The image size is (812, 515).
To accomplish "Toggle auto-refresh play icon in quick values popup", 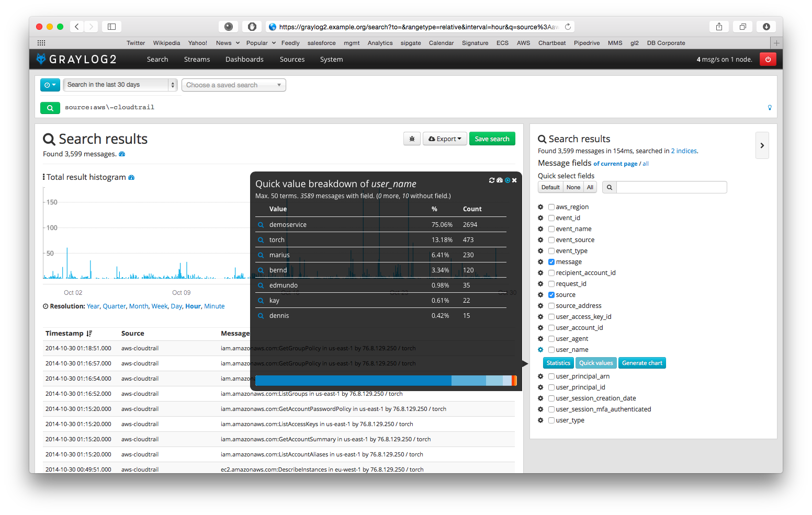I will point(507,180).
